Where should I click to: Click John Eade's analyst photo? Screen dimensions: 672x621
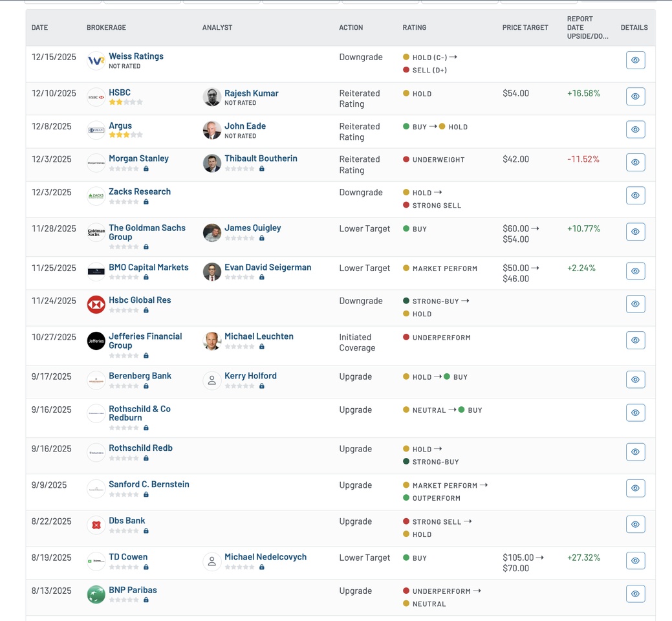(212, 130)
